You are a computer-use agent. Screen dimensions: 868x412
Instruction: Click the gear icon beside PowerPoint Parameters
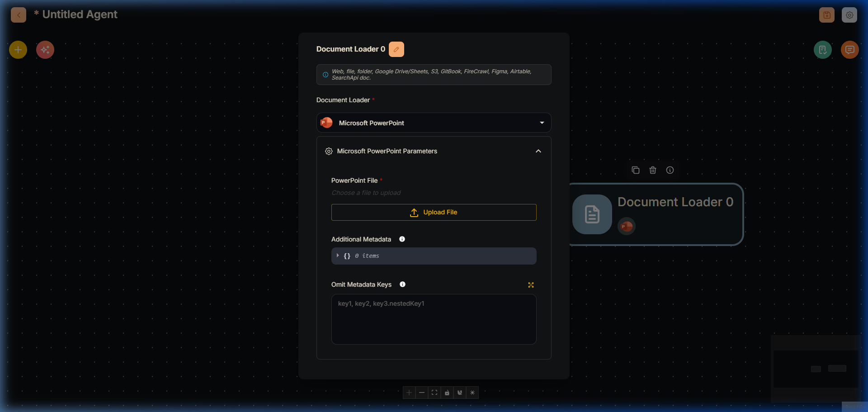329,151
